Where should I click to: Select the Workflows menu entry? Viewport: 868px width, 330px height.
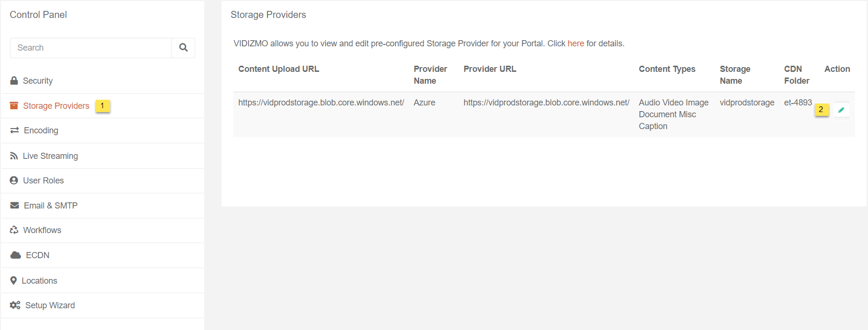coord(42,230)
